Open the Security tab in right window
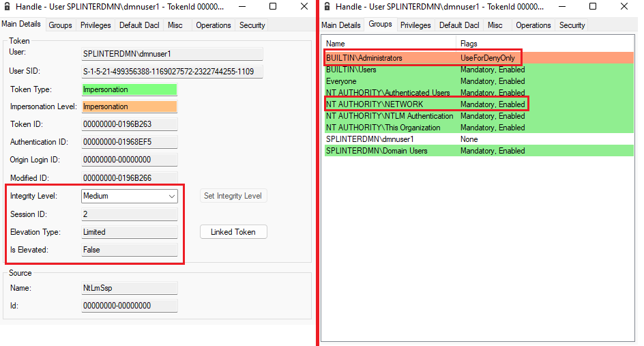644x346 pixels. pyautogui.click(x=572, y=25)
